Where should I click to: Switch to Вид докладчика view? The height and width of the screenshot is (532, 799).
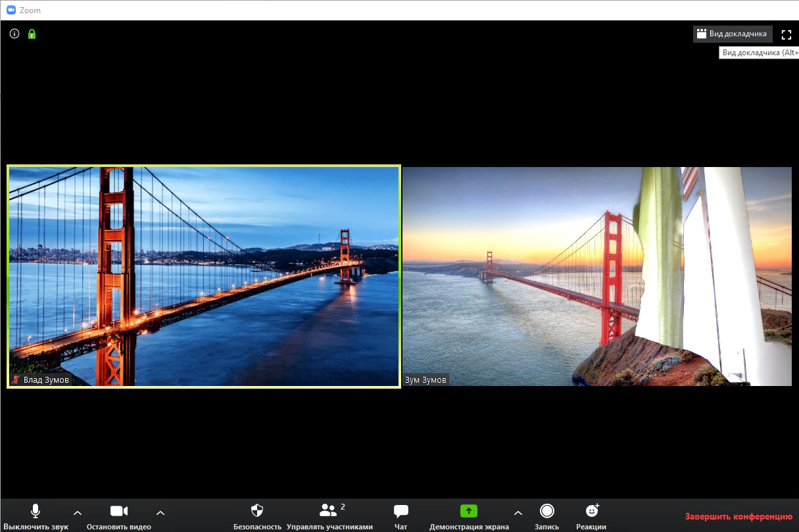tap(733, 34)
